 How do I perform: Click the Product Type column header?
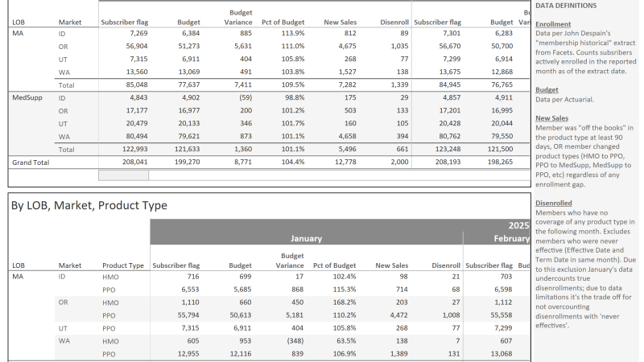(x=123, y=265)
